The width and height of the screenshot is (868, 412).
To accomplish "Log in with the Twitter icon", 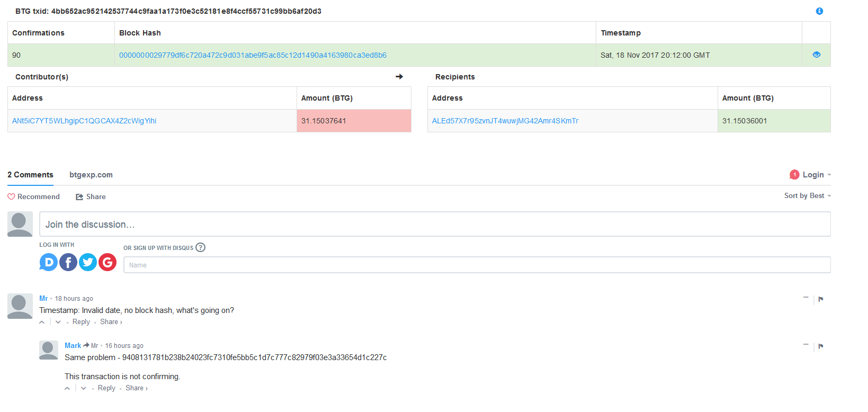I will click(x=88, y=262).
